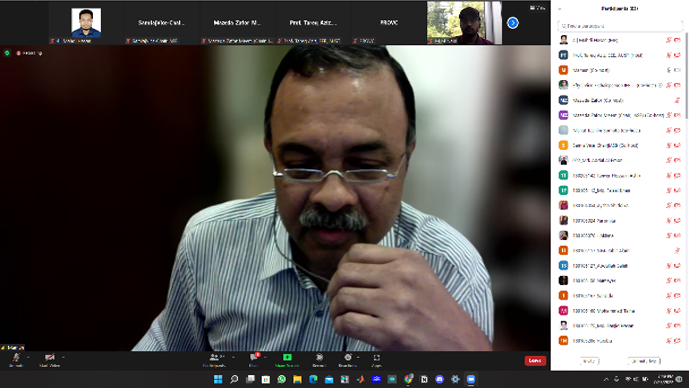Select the FROVC gallery thumbnail
Viewport: 689px width, 388px height.
pyautogui.click(x=388, y=23)
